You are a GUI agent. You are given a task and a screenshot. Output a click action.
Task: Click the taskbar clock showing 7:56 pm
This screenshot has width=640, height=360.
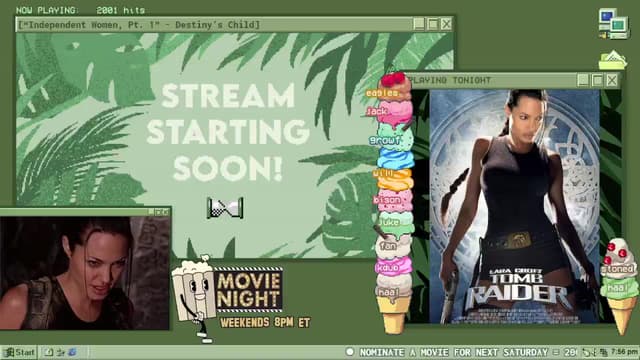(624, 352)
